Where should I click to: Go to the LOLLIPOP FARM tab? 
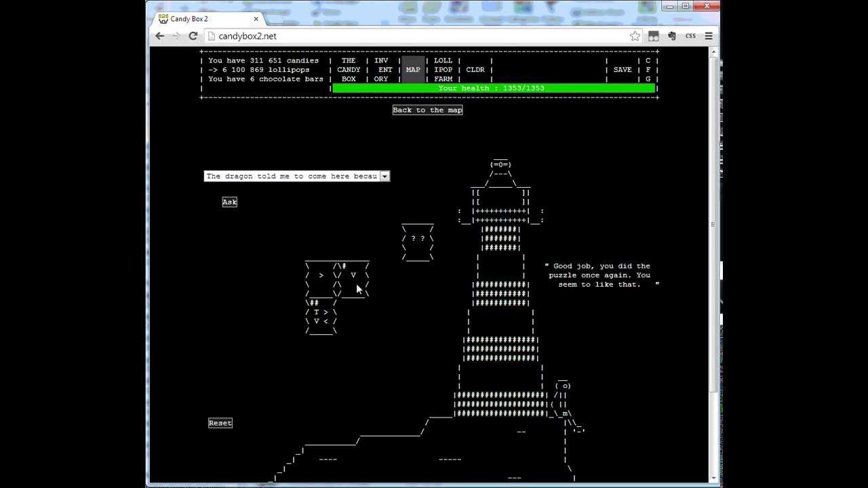click(443, 70)
